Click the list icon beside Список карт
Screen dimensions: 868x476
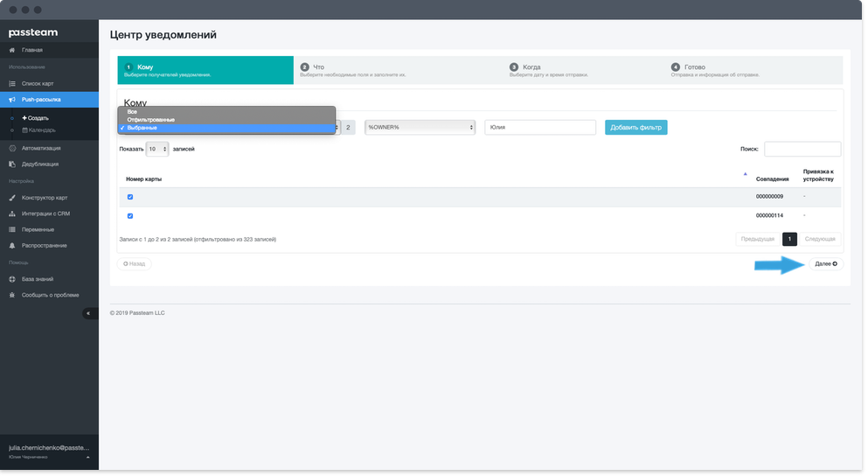click(12, 84)
